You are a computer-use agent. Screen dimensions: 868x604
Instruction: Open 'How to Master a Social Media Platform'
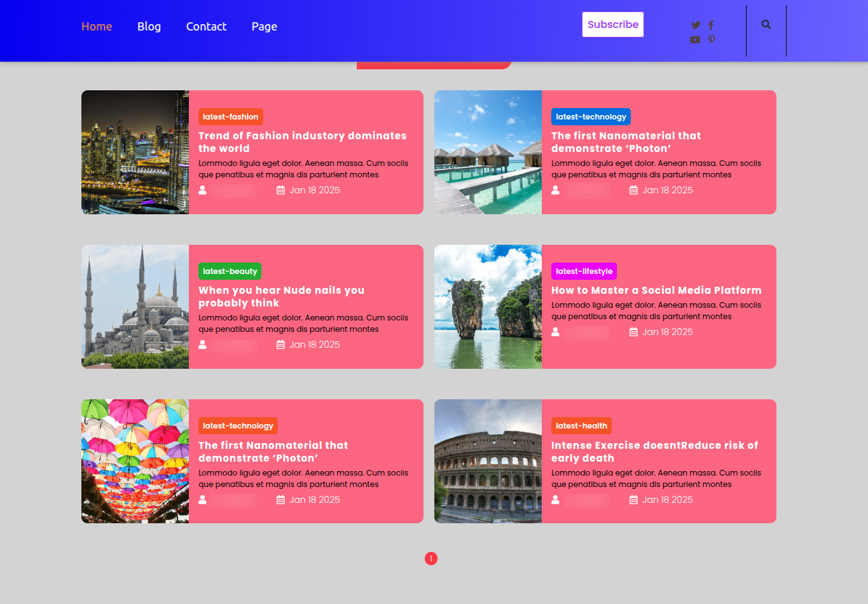(656, 291)
